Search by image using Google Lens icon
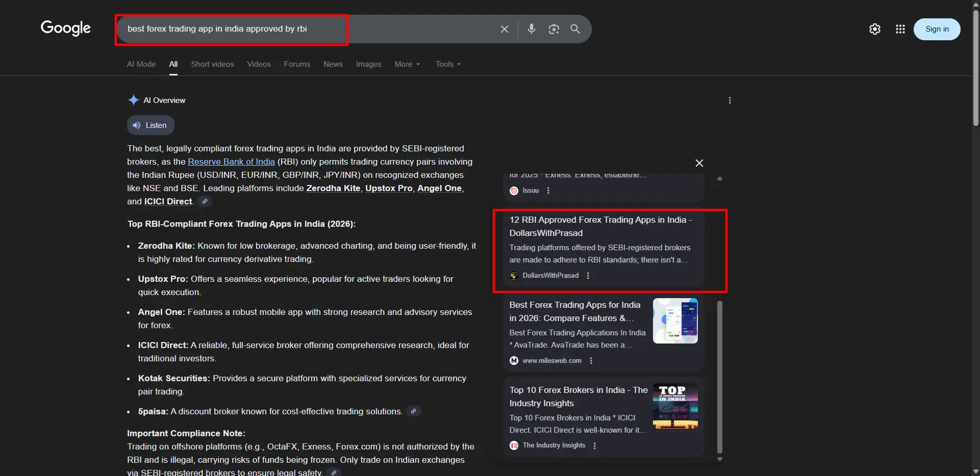980x476 pixels. click(x=554, y=29)
